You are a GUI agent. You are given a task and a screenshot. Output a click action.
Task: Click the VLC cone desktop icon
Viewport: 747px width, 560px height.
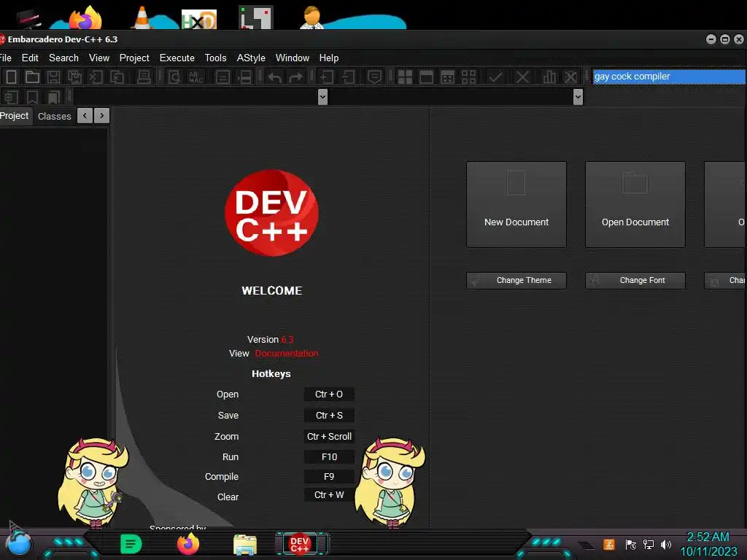pos(142,17)
